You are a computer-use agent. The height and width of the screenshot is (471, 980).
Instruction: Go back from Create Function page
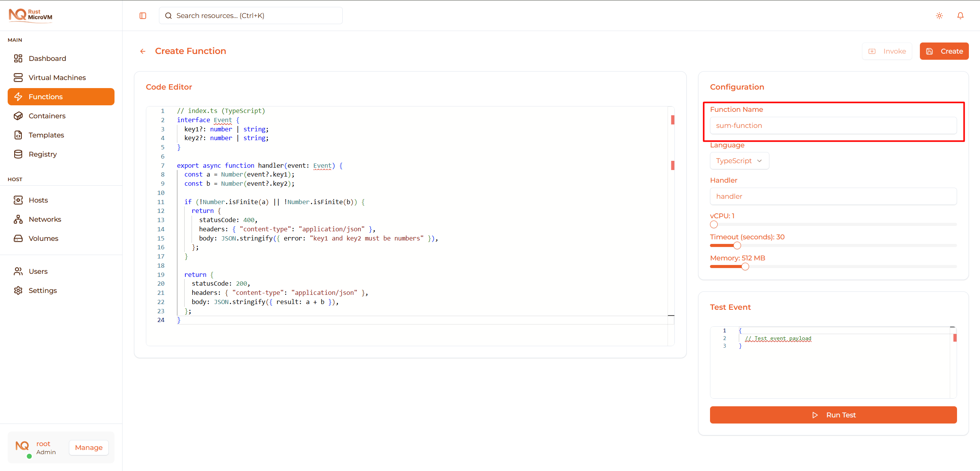(x=142, y=51)
